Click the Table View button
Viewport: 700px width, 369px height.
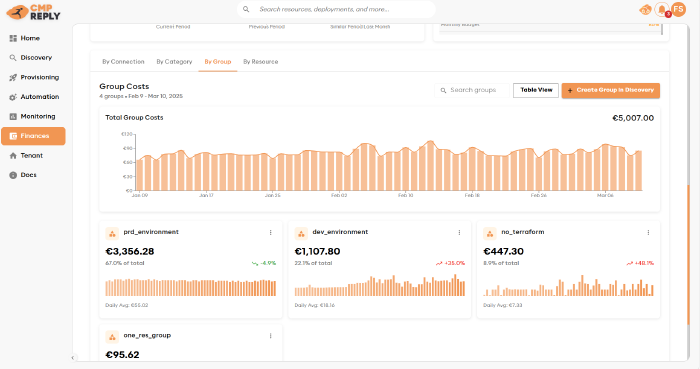click(536, 90)
